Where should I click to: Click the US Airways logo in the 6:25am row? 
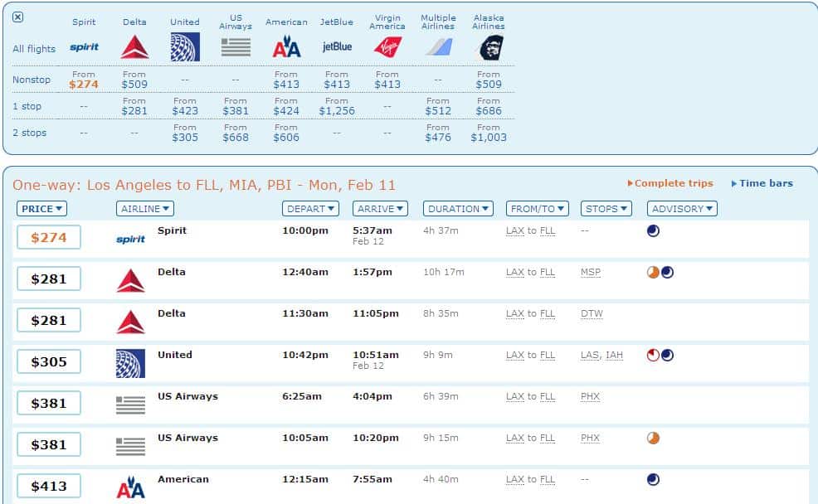pos(130,405)
